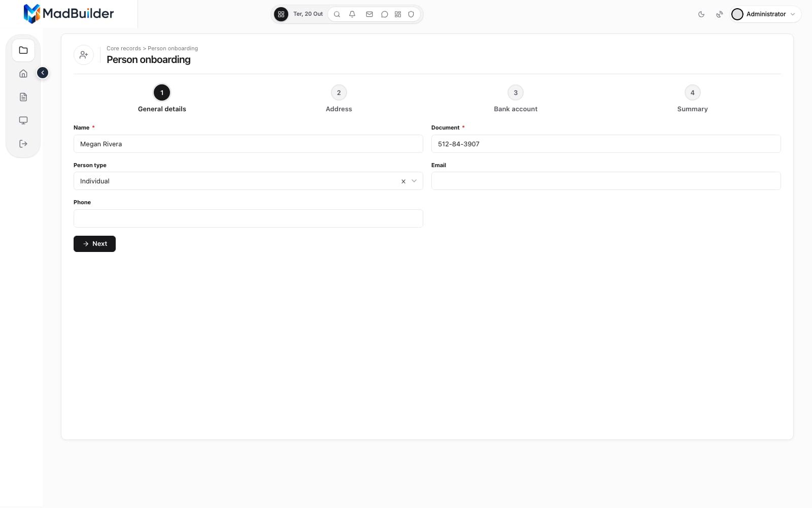Open the folder icon in sidebar
The height and width of the screenshot is (508, 812).
tap(23, 50)
